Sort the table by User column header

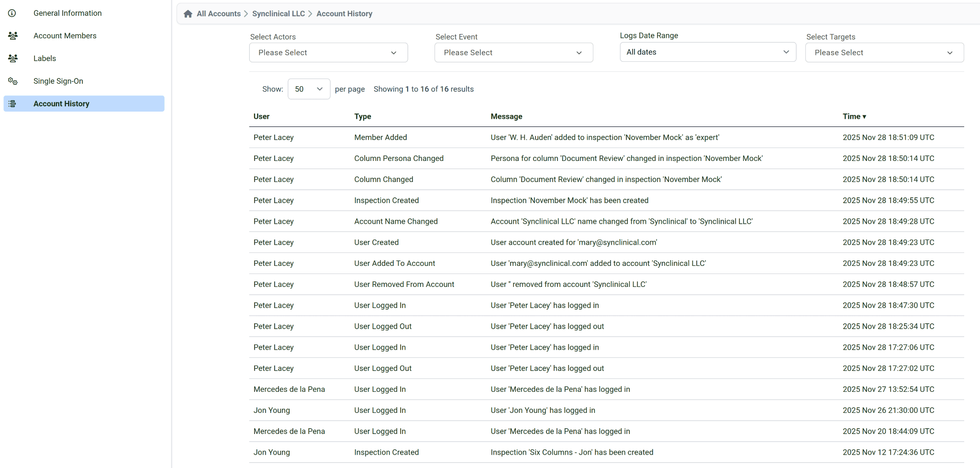click(261, 117)
